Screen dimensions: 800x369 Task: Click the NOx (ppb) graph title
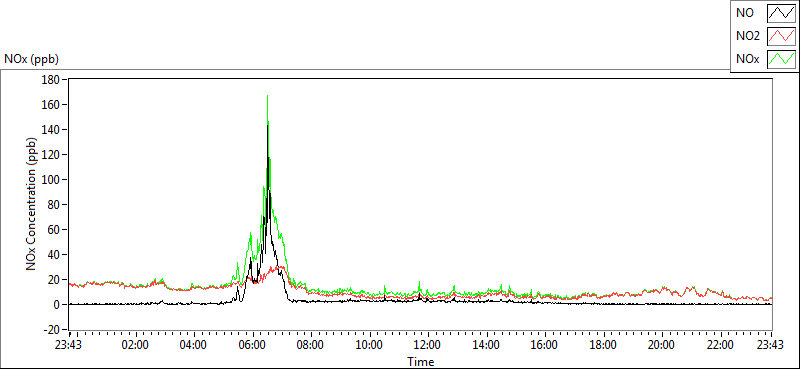31,59
